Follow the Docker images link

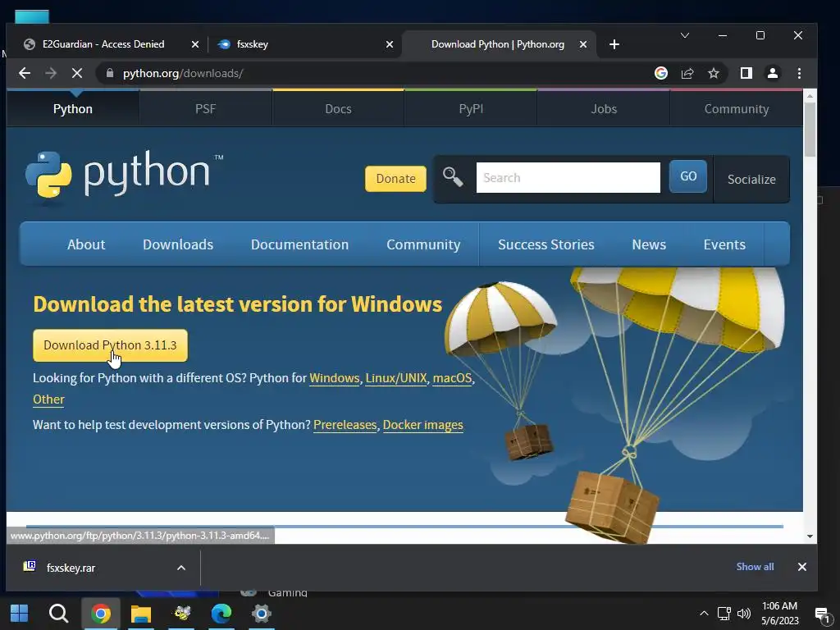pos(422,425)
